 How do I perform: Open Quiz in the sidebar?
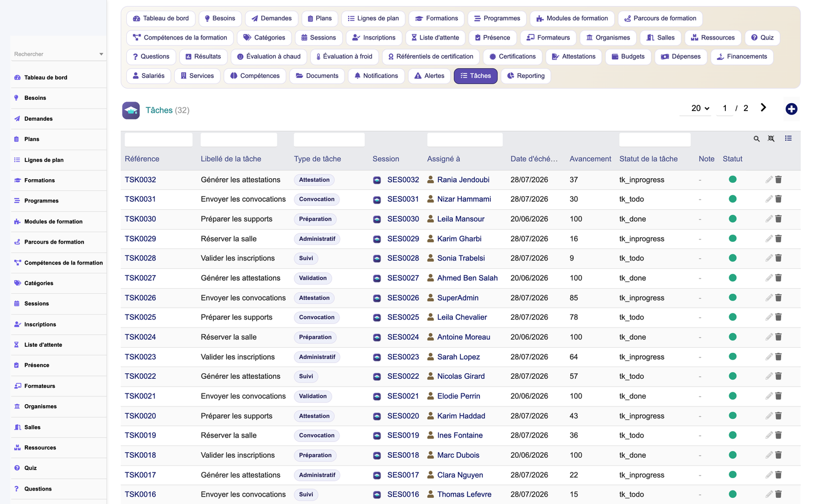pyautogui.click(x=30, y=468)
